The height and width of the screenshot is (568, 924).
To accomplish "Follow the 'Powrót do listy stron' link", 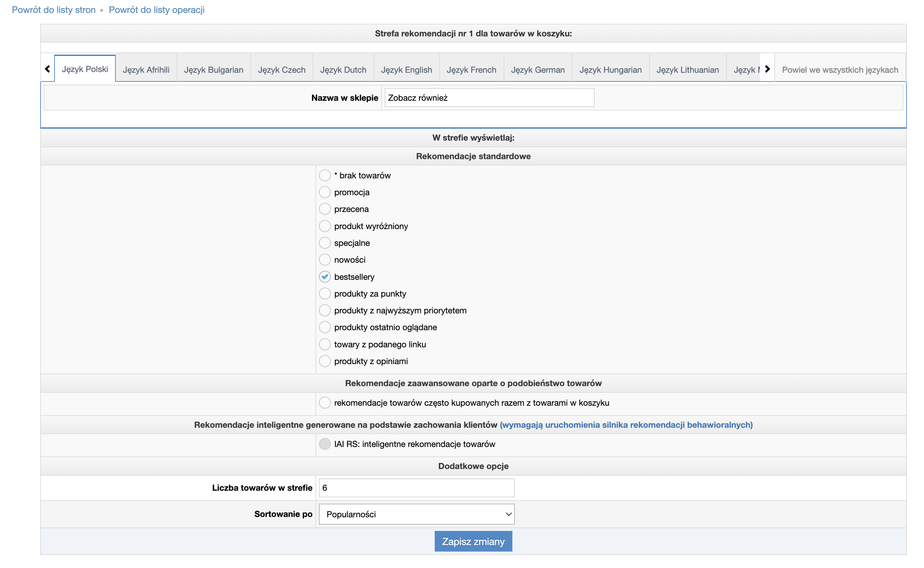I will [54, 10].
